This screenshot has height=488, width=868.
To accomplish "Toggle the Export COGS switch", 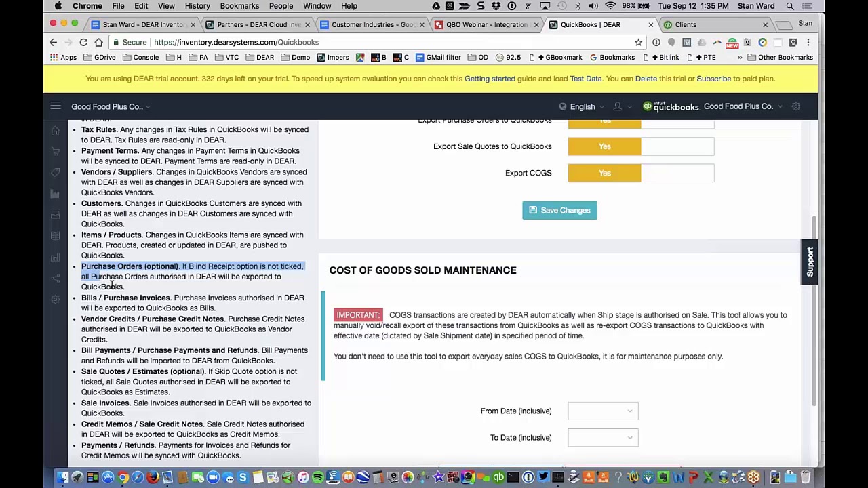I will pyautogui.click(x=641, y=173).
